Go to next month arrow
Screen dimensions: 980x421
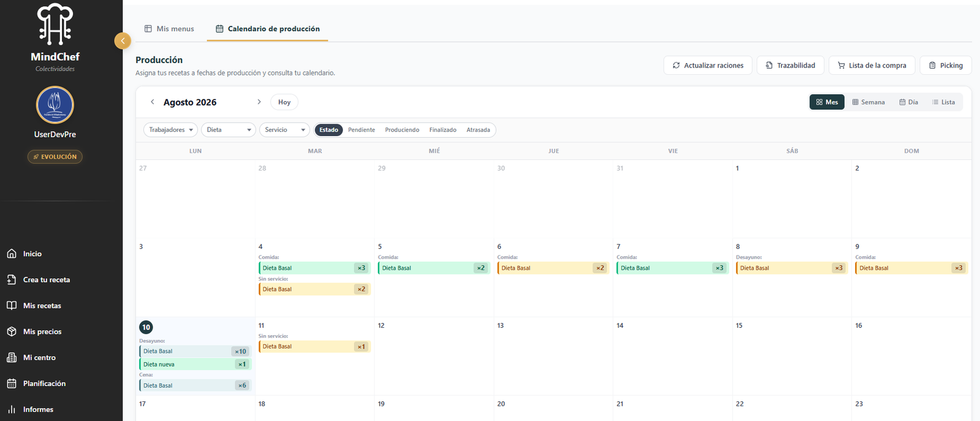click(259, 102)
